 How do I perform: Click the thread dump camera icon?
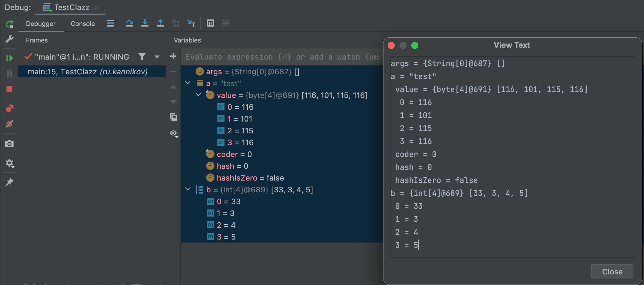pyautogui.click(x=9, y=144)
